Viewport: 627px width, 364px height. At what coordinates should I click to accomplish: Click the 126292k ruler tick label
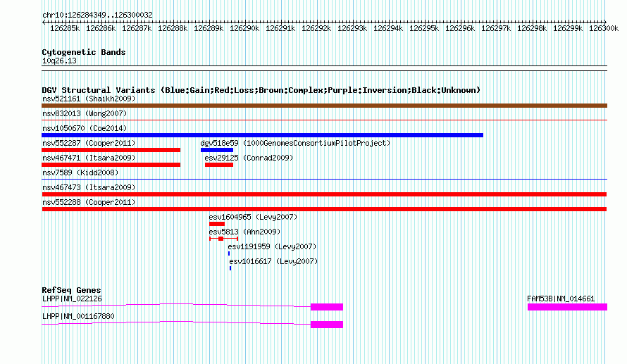pyautogui.click(x=316, y=28)
